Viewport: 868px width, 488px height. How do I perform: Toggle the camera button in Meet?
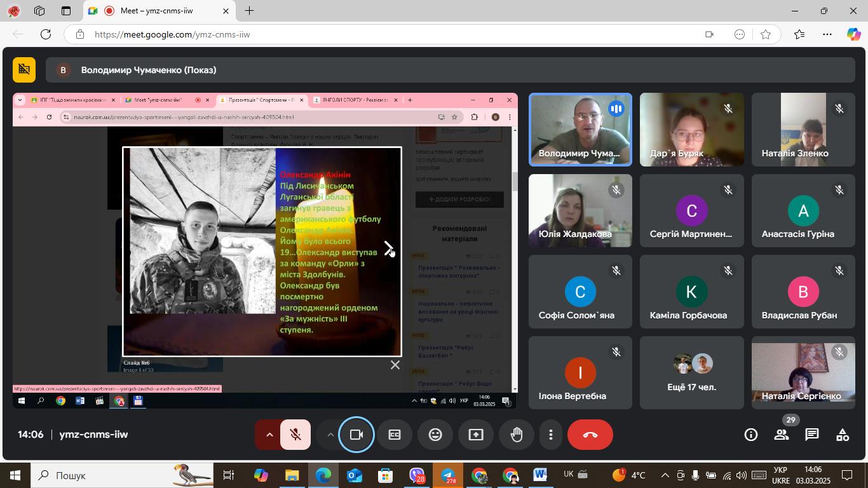[x=356, y=435]
